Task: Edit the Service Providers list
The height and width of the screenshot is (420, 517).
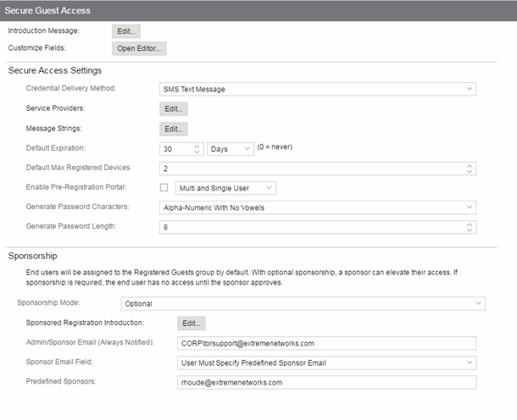Action: pyautogui.click(x=174, y=109)
